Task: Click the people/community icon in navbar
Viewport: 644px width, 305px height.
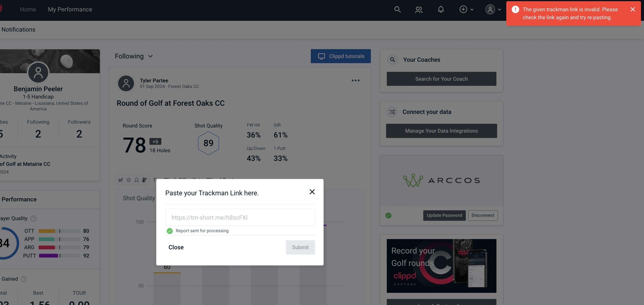Action: pos(419,9)
